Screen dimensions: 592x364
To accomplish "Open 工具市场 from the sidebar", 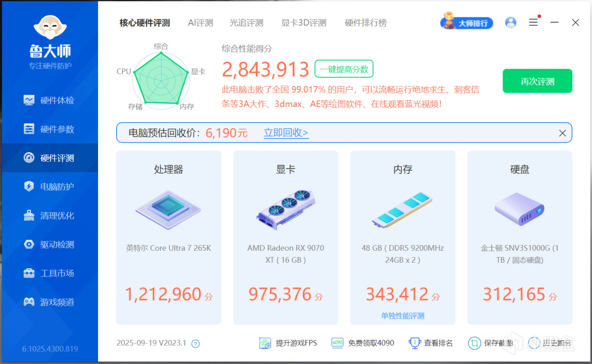I will (50, 273).
